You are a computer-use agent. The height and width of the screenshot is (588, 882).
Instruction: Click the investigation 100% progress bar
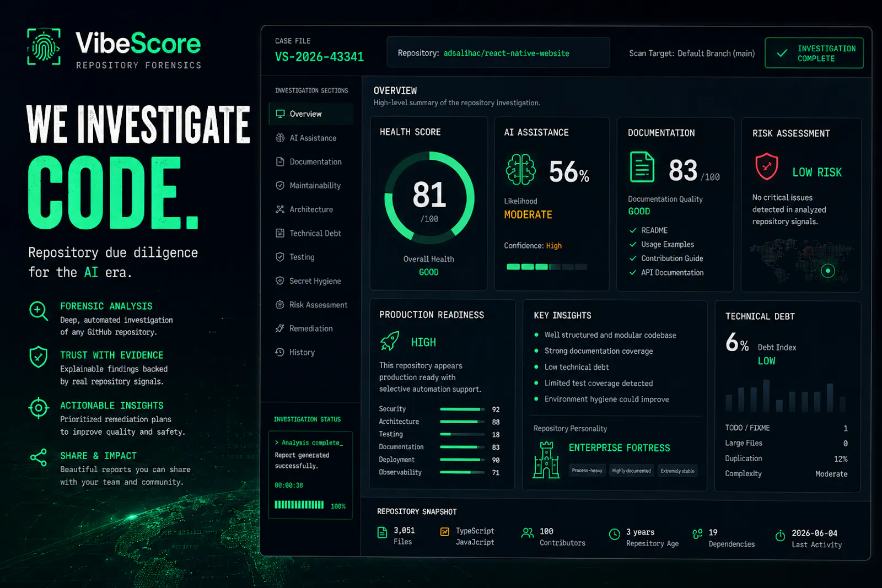tap(299, 505)
